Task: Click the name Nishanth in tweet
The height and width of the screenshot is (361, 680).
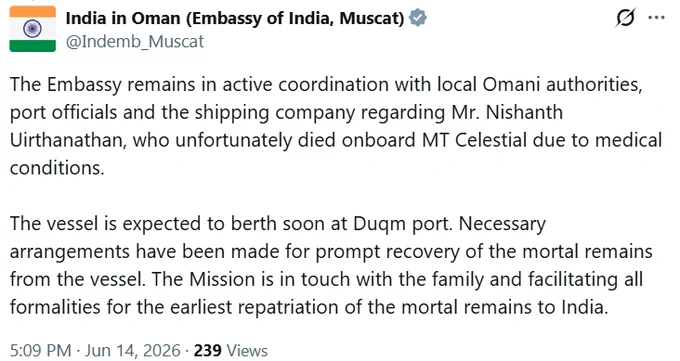Action: tap(524, 112)
